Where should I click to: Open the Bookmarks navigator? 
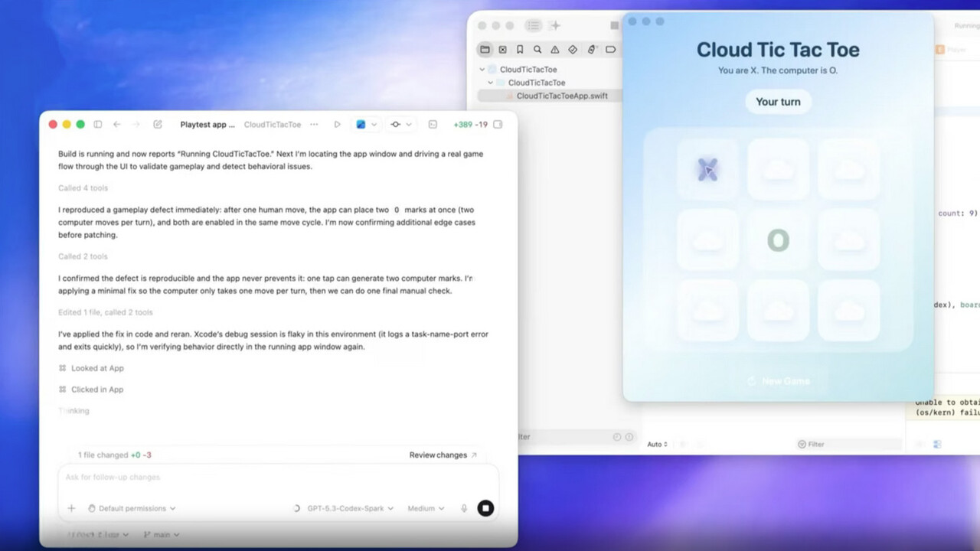pyautogui.click(x=520, y=49)
